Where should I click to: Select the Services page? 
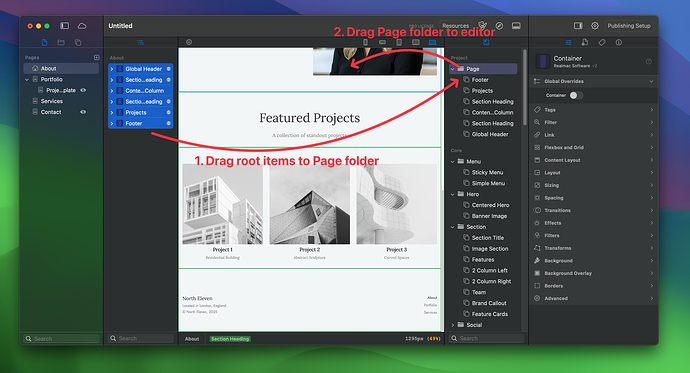pyautogui.click(x=51, y=101)
